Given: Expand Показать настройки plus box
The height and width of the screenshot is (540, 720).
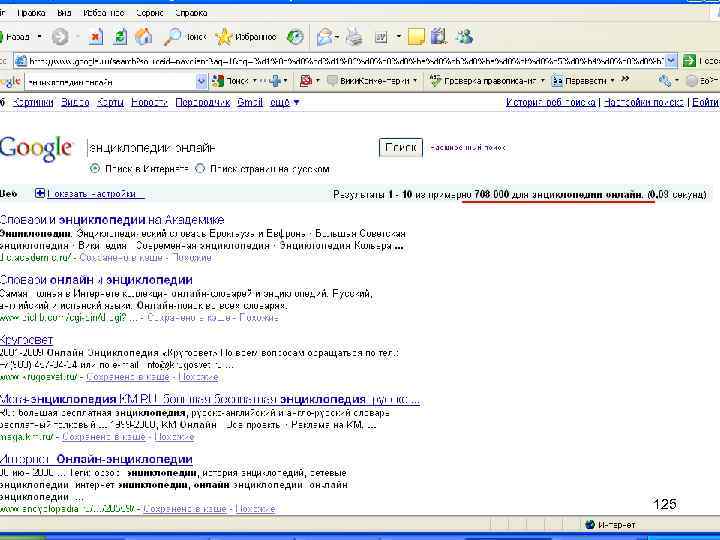Looking at the screenshot, I should click(x=39, y=193).
